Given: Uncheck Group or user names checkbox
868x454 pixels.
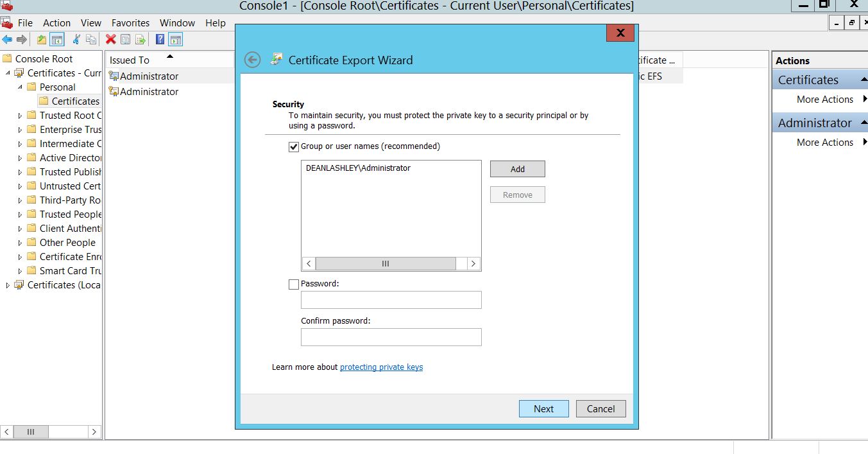Looking at the screenshot, I should coord(294,146).
